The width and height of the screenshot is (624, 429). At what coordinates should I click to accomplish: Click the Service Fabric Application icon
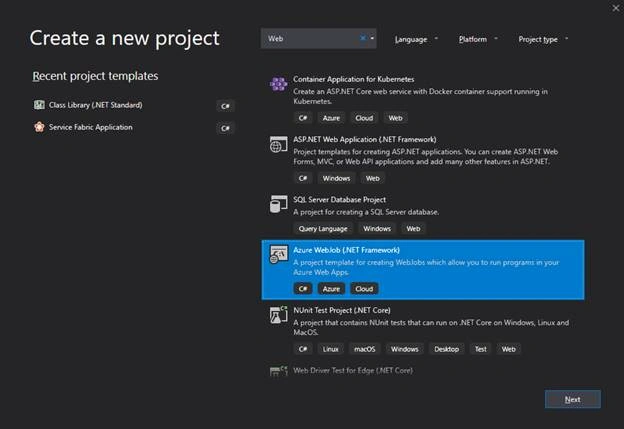pyautogui.click(x=39, y=127)
